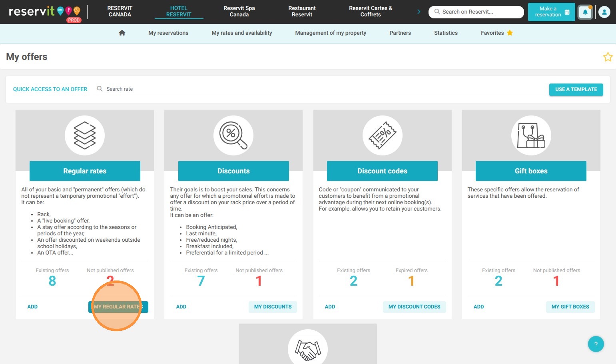The height and width of the screenshot is (364, 616).
Task: Open Management of my property menu
Action: (x=331, y=33)
